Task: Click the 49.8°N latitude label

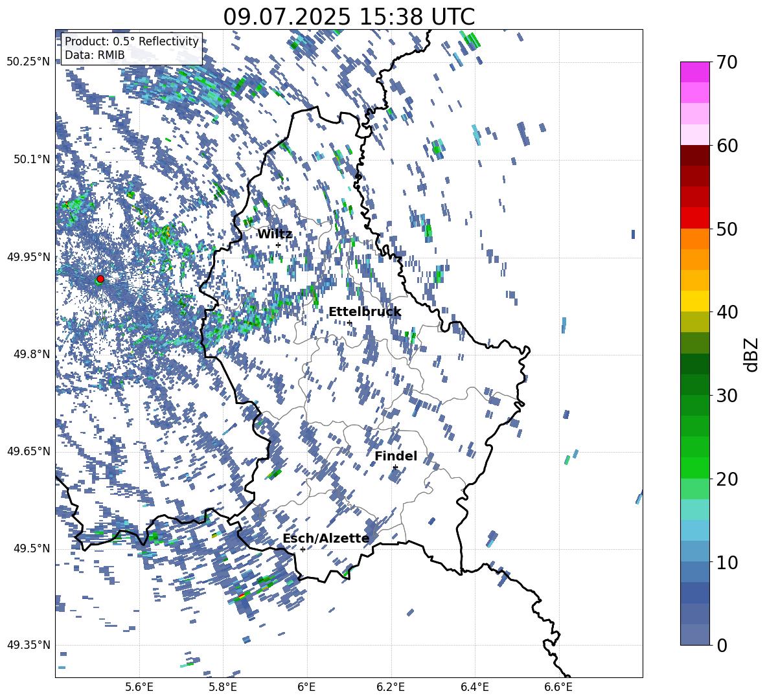Action: [32, 354]
